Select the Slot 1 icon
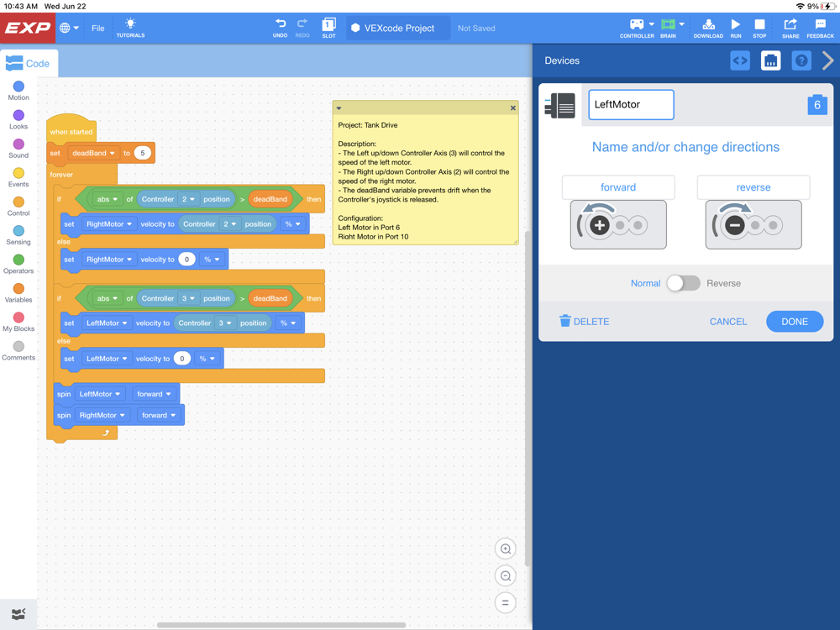Viewport: 840px width, 630px height. (x=329, y=28)
